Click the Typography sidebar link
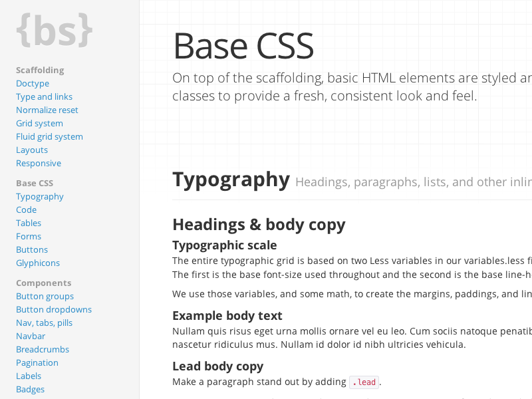 click(x=39, y=196)
